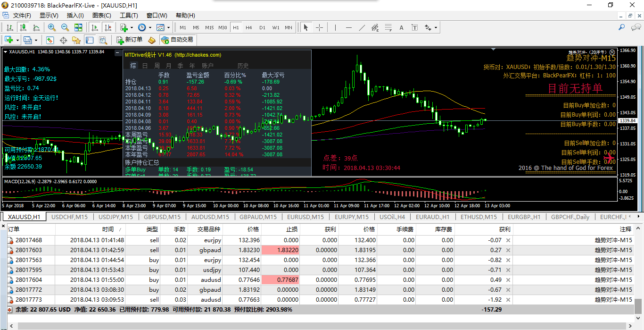
Task: Toggle the chart shift button
Action: point(108,27)
